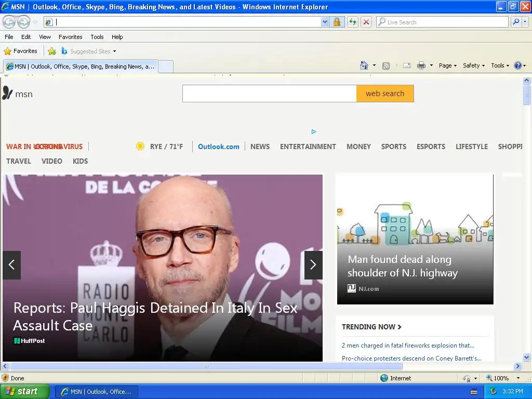Open Pro-choice protesters Coney Barrett link
The width and height of the screenshot is (532, 399).
coord(411,358)
